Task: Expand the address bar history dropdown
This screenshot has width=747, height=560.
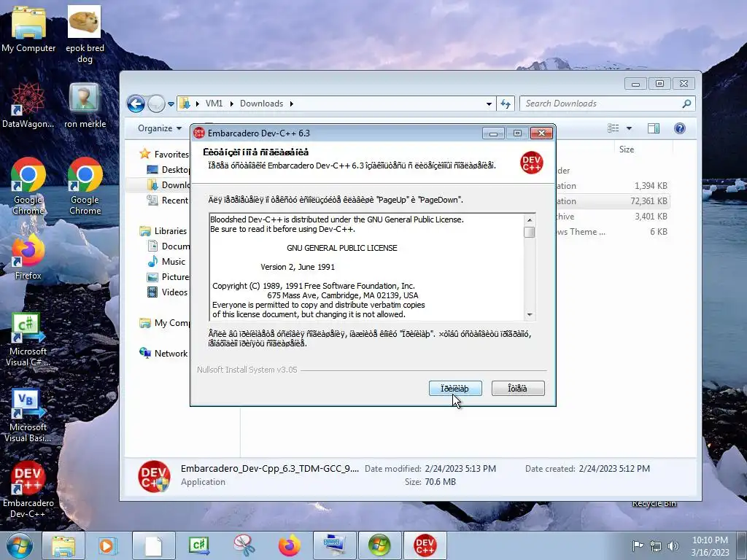Action: pos(489,104)
